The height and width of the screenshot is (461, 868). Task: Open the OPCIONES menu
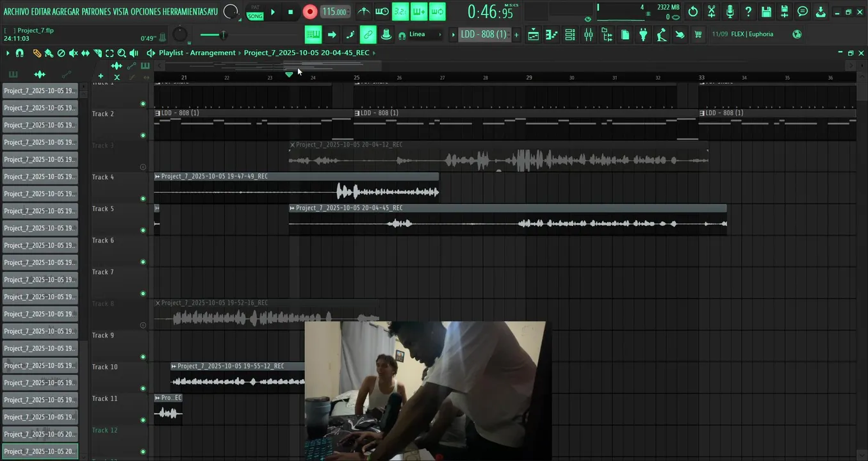click(145, 12)
